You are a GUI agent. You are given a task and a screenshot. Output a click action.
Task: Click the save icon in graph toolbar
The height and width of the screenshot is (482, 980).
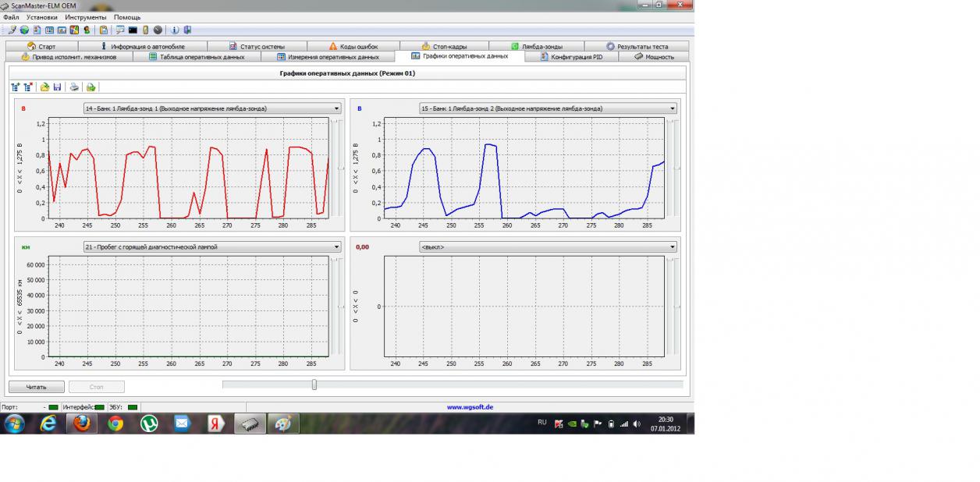point(58,87)
